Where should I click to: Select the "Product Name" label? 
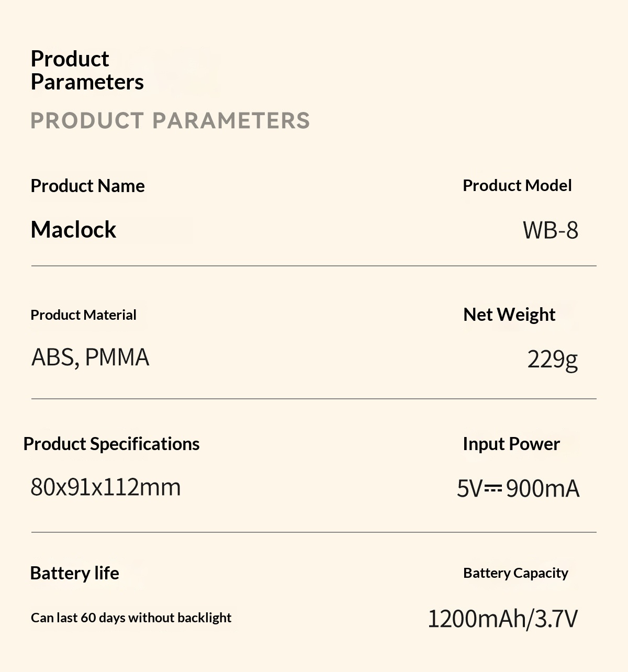pyautogui.click(x=87, y=186)
